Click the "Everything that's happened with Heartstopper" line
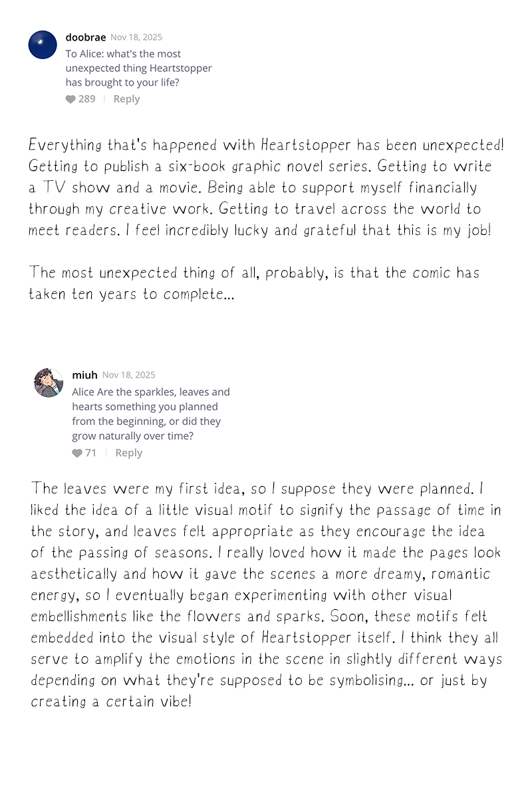The height and width of the screenshot is (798, 532). (x=266, y=145)
